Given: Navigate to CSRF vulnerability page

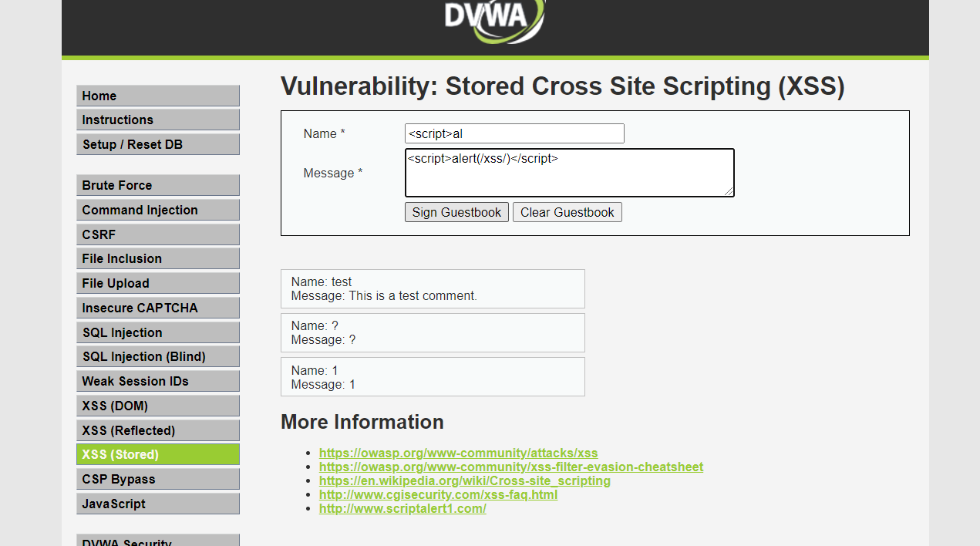Looking at the screenshot, I should [x=158, y=234].
